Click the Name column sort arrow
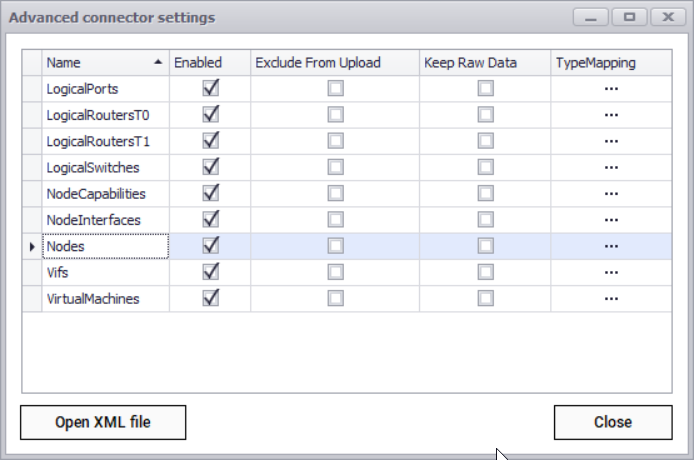694x460 pixels. 158,62
